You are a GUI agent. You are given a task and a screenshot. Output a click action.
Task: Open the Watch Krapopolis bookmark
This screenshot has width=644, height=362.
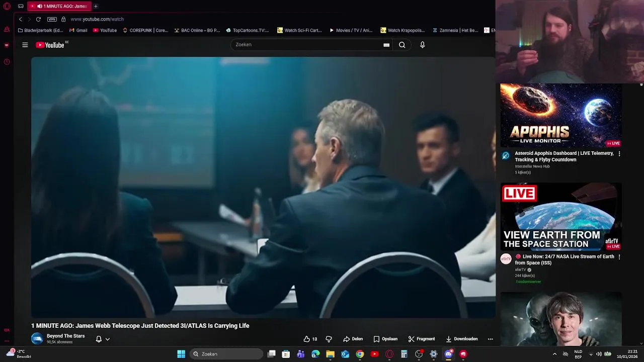[403, 30]
